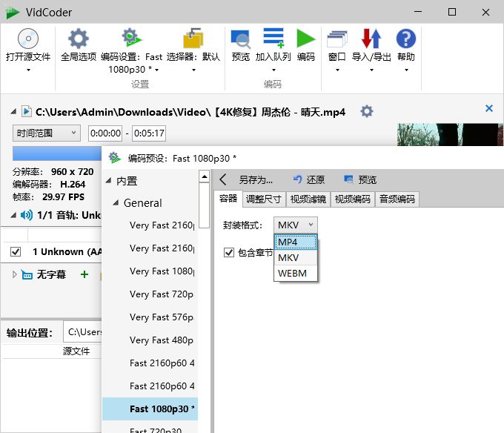The image size is (504, 433).
Task: Click 预览 button in preset toolbar
Action: pos(360,179)
